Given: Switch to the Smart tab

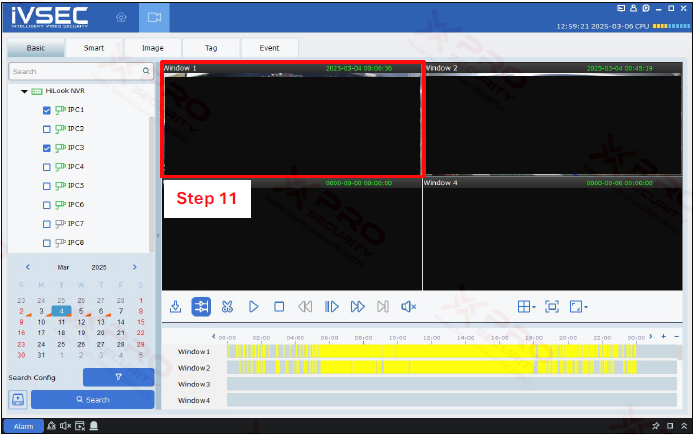Looking at the screenshot, I should point(94,48).
